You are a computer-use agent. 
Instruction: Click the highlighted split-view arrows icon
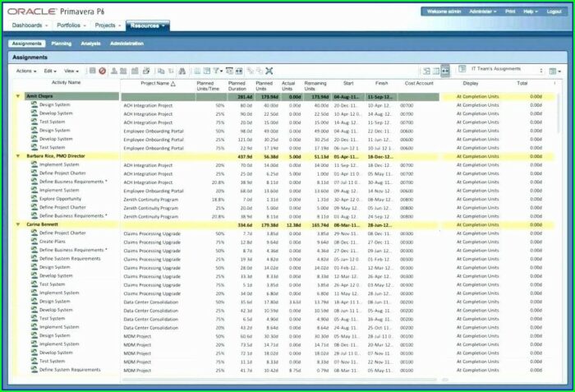(x=445, y=71)
